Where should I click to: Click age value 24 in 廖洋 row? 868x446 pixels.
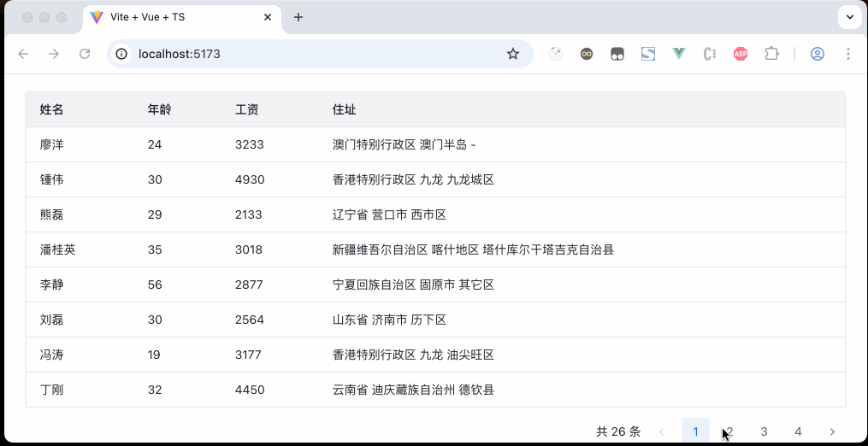[x=155, y=144]
